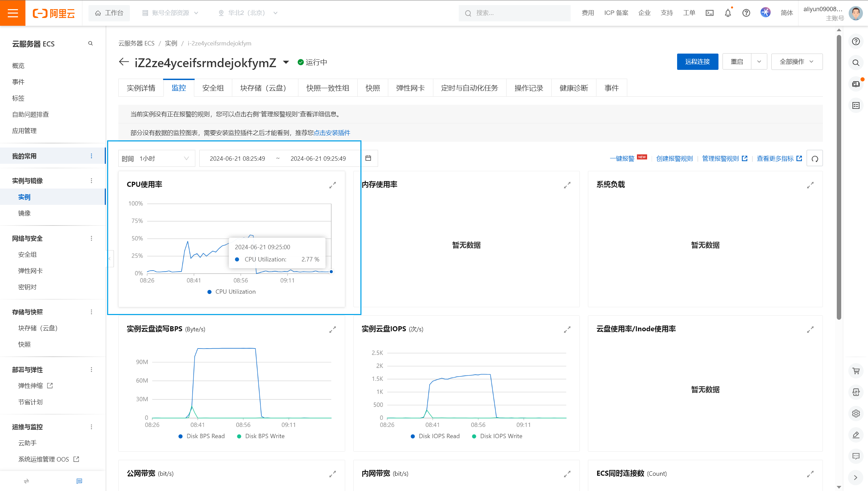Switch to the 弹性网卡 tab
The image size is (868, 491).
tap(410, 88)
